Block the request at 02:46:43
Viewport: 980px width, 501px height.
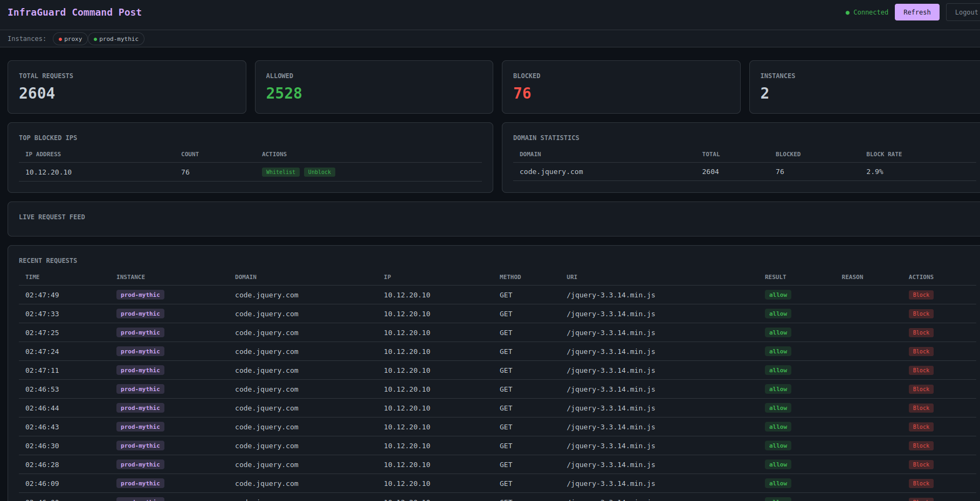pyautogui.click(x=921, y=427)
